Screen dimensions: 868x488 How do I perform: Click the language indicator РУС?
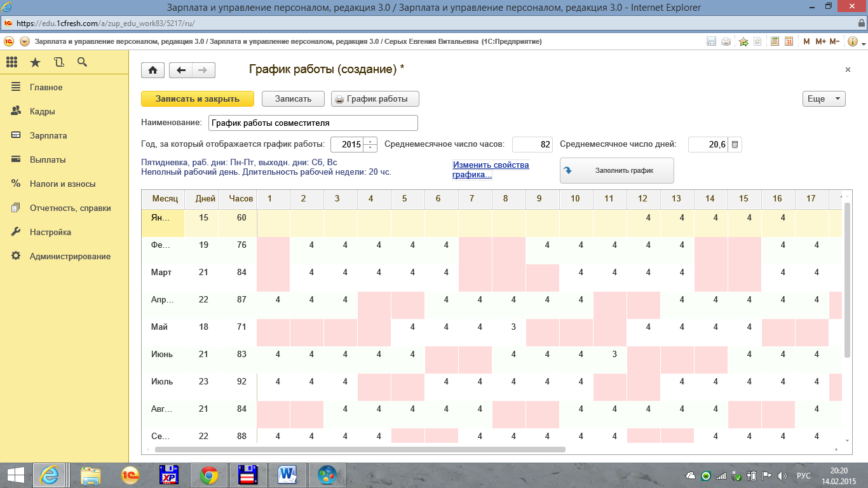pos(804,475)
